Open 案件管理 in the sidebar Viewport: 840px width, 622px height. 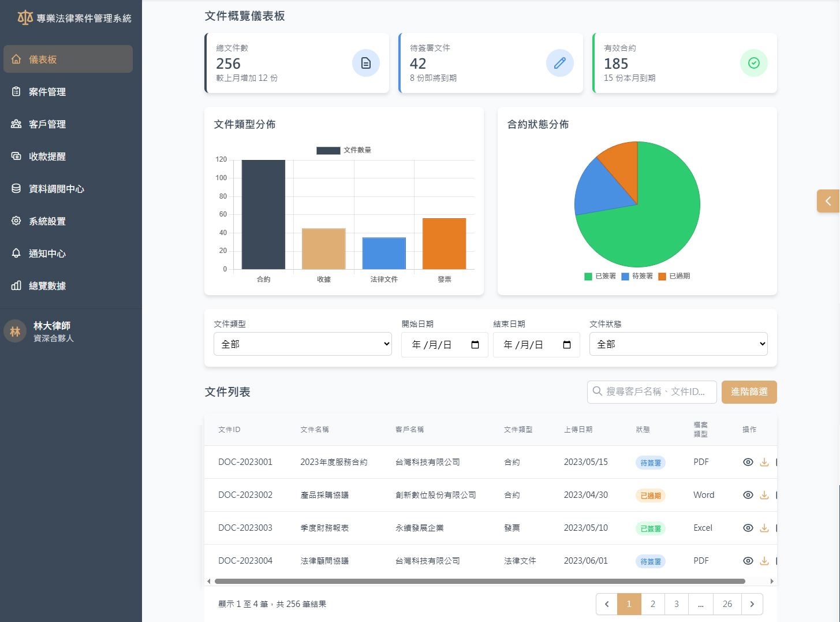(x=47, y=92)
